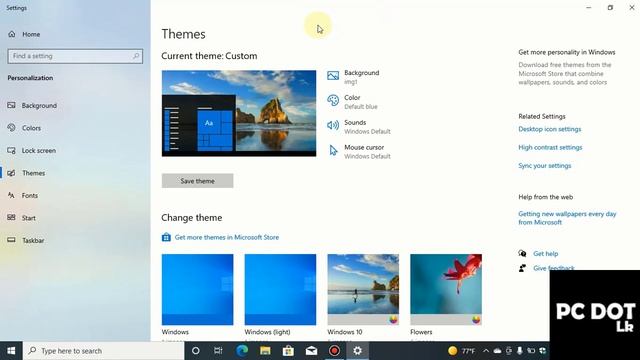Select the Personalization sidebar heading

coord(30,78)
